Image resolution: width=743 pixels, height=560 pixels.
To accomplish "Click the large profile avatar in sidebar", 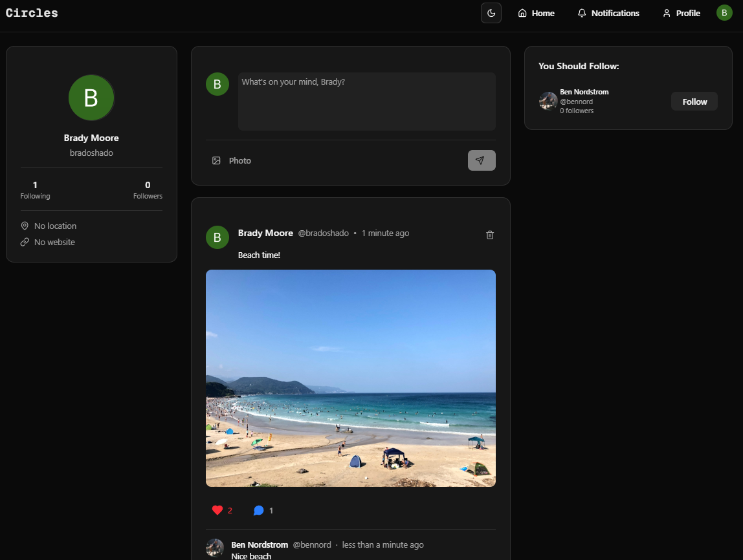I will tap(91, 98).
